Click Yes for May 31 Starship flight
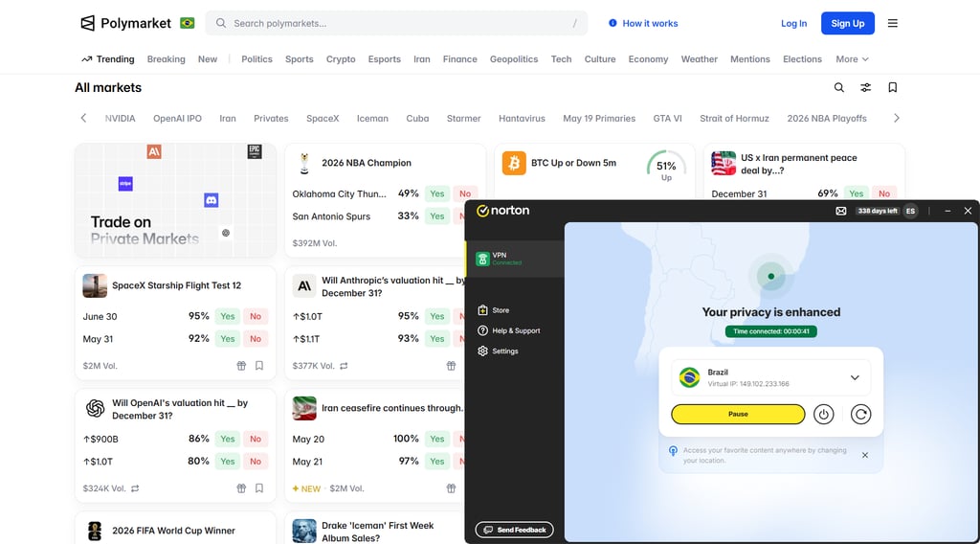The height and width of the screenshot is (544, 980). (228, 339)
